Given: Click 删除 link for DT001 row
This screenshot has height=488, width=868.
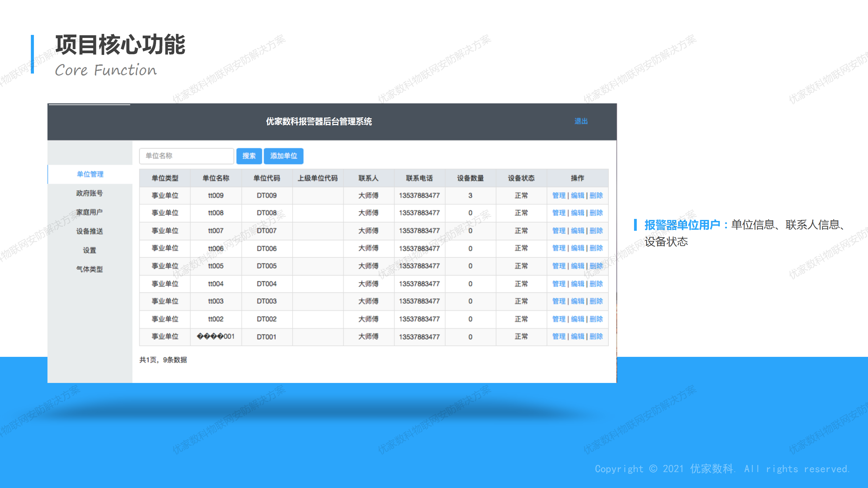Looking at the screenshot, I should (596, 337).
